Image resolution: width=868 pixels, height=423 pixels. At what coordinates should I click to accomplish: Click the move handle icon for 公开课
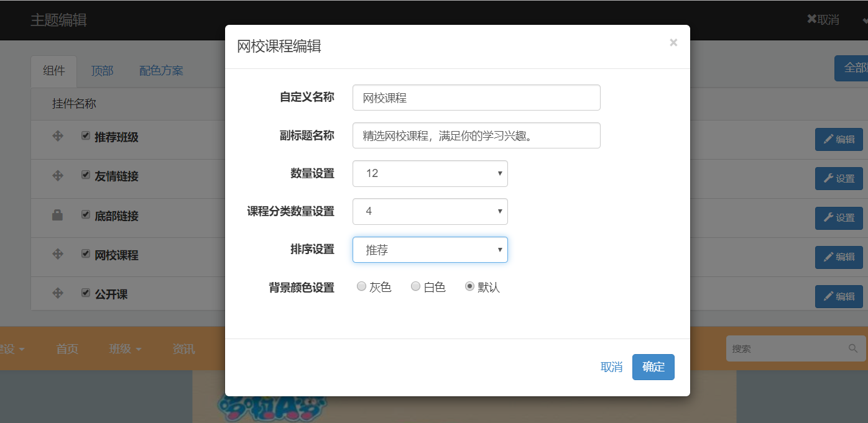tap(58, 293)
